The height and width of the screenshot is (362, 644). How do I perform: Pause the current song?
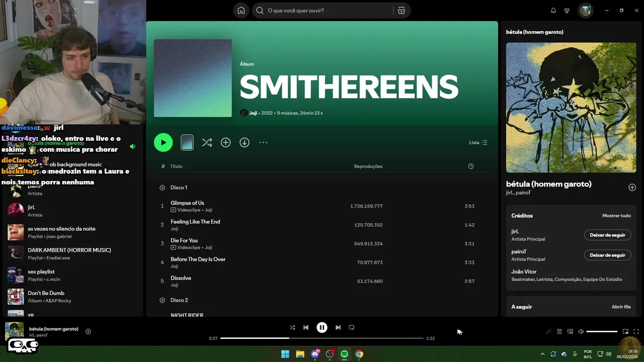click(322, 327)
